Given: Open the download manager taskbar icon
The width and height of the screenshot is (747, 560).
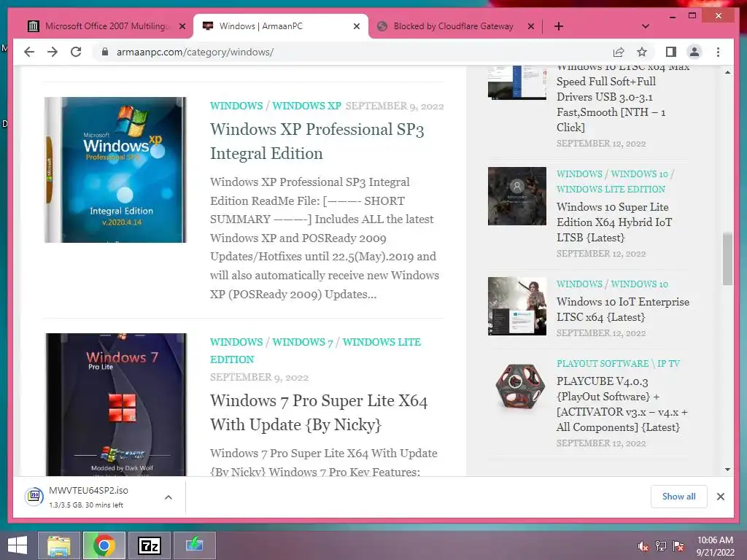Looking at the screenshot, I should coord(194,545).
